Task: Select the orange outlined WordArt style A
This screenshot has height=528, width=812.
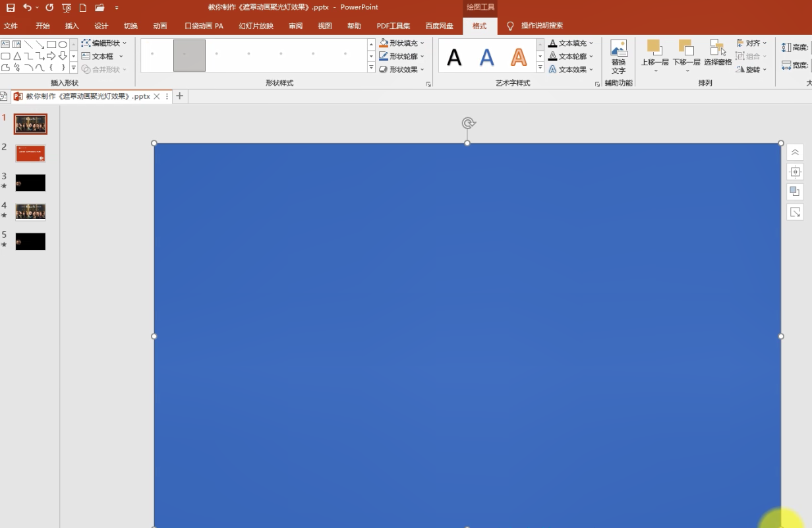Action: (519, 57)
